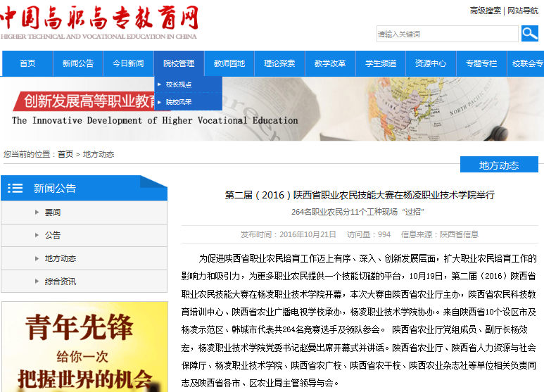The height and width of the screenshot is (392, 544).
Task: Select 地方动态 in the sidebar list
Action: (x=61, y=258)
